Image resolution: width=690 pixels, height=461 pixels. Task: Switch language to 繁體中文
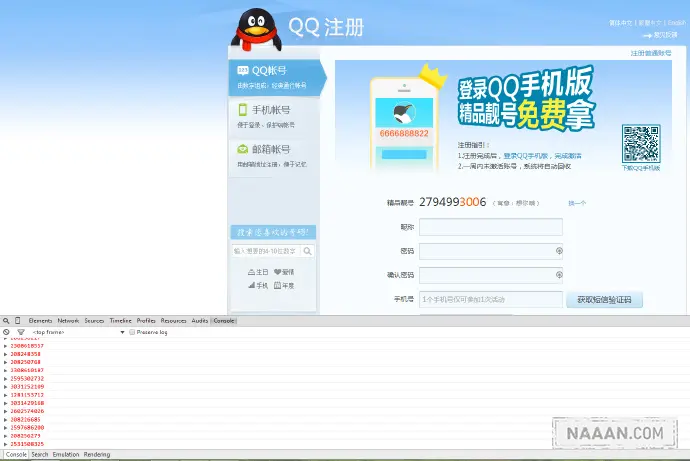pyautogui.click(x=650, y=22)
